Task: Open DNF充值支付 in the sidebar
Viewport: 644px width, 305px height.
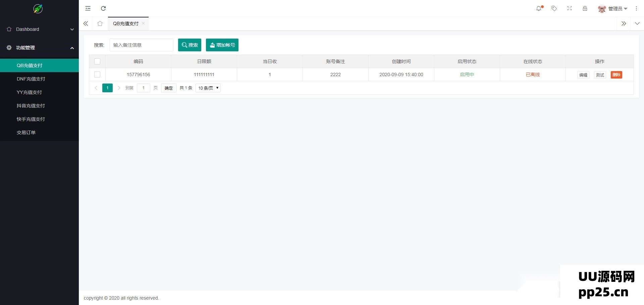Action: click(31, 79)
